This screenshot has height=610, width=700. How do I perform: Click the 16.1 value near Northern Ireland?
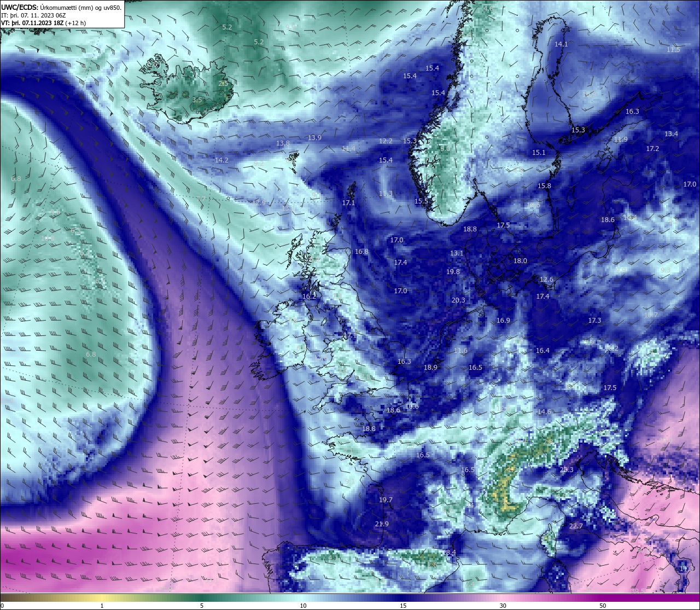point(309,297)
